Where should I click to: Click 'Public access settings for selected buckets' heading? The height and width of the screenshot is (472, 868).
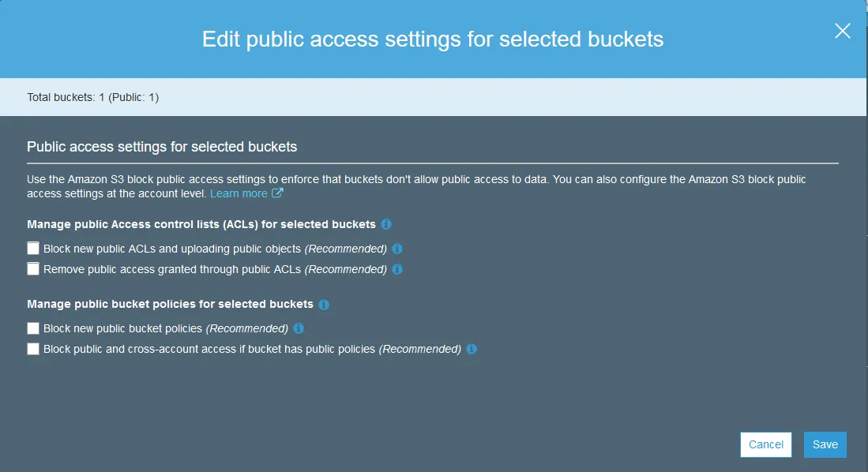click(162, 147)
